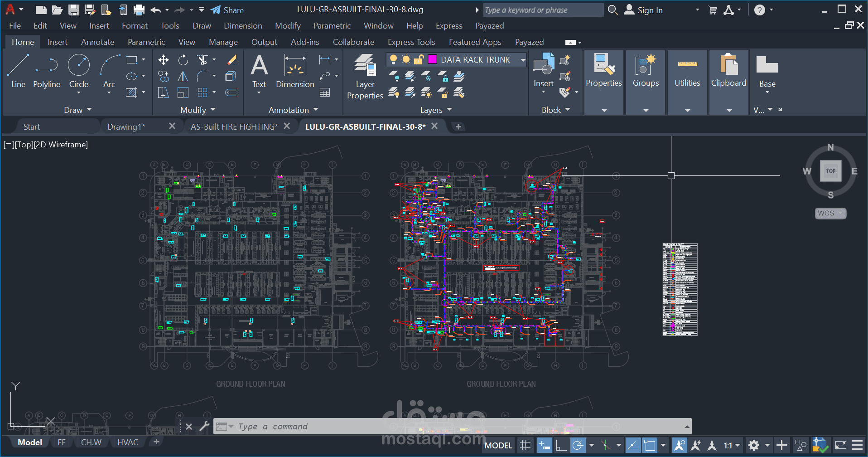Toggle ortho mode in the status bar

coord(561,445)
